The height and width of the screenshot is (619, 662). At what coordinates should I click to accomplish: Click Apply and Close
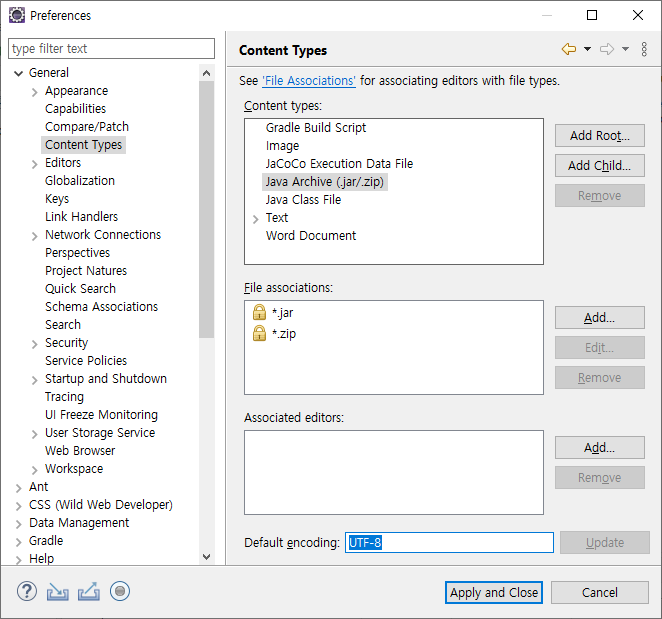pos(494,592)
